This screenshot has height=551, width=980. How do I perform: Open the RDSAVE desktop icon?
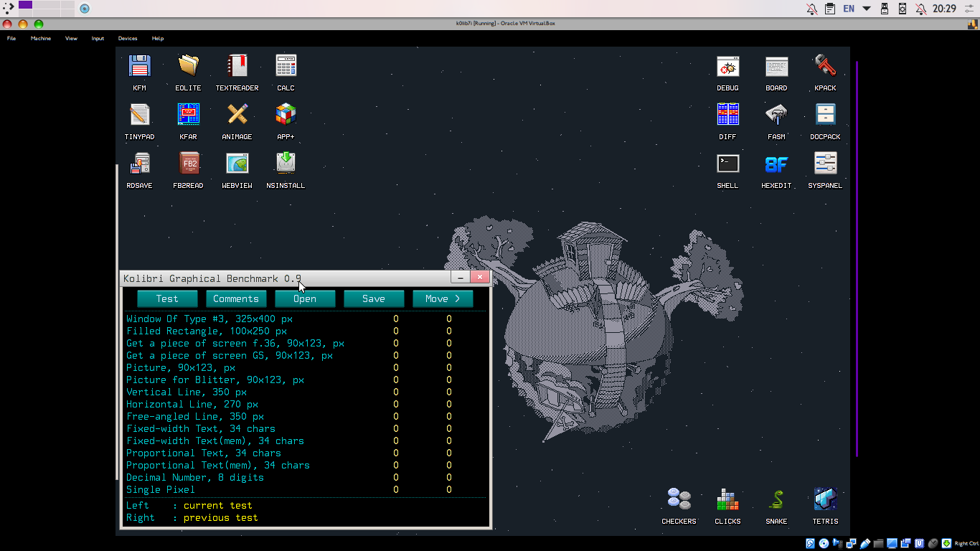[139, 164]
